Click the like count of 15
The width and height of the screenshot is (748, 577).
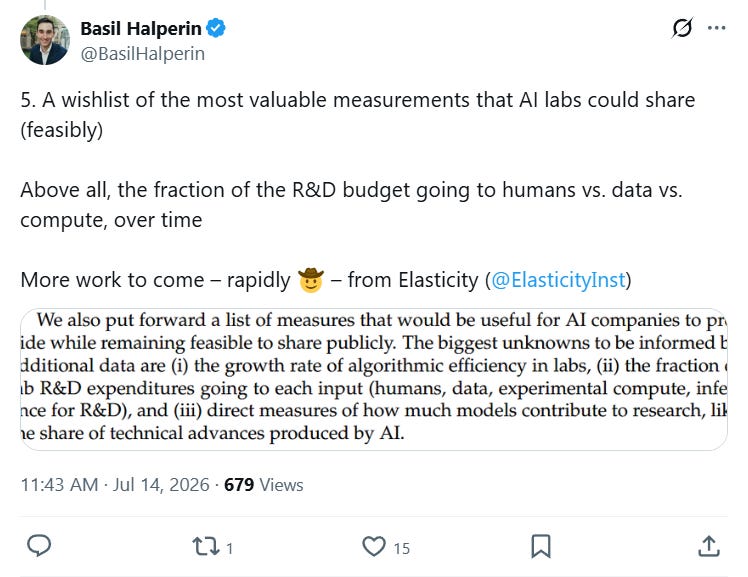coord(402,549)
